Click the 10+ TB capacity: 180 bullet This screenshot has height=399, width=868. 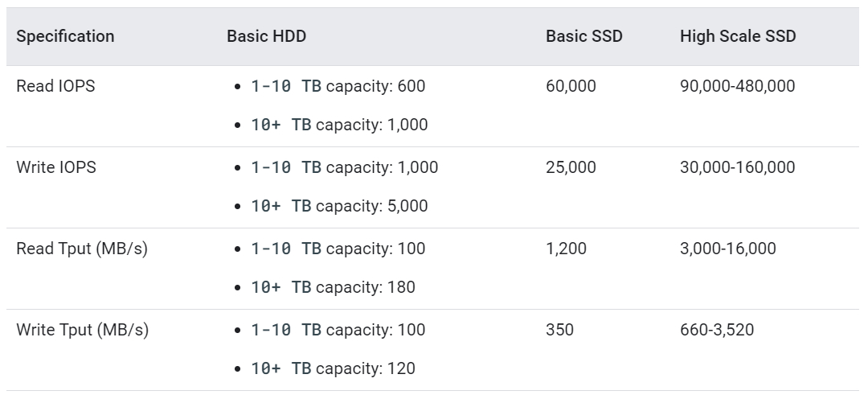click(x=333, y=287)
